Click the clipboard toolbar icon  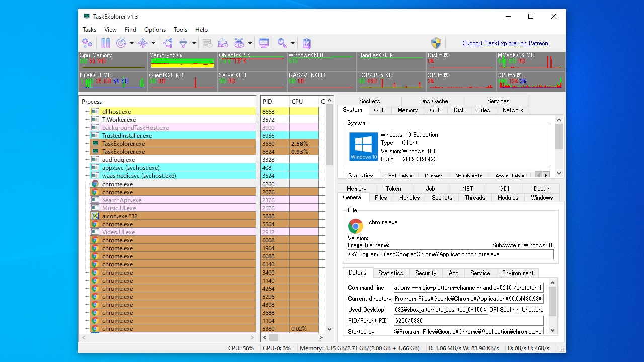[x=307, y=43]
